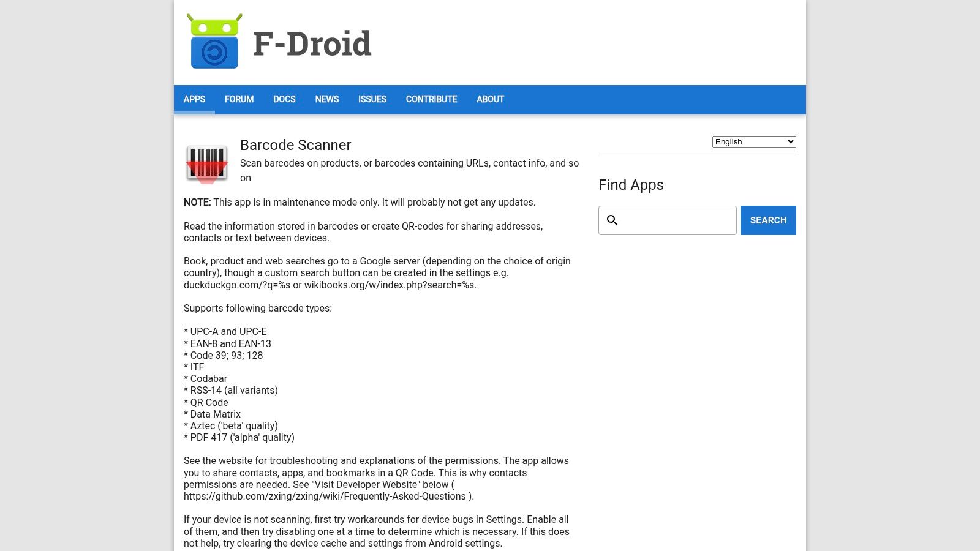Navigate to the ISSUES page
The height and width of the screenshot is (551, 980).
pyautogui.click(x=372, y=99)
